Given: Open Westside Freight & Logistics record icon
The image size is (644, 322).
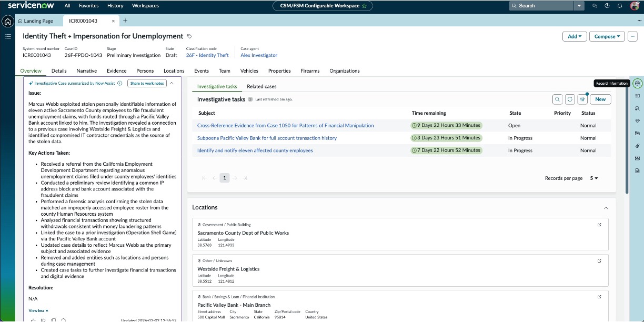Looking at the screenshot, I should (599, 261).
